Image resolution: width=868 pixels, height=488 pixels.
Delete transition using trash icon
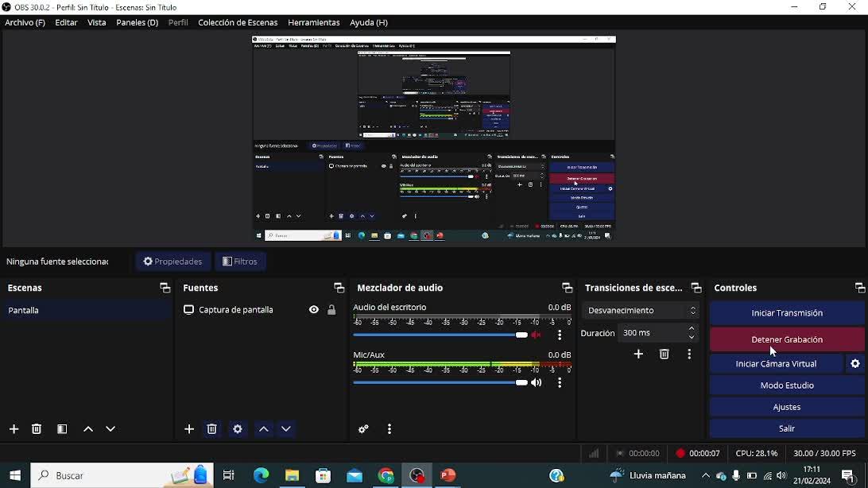pyautogui.click(x=665, y=354)
